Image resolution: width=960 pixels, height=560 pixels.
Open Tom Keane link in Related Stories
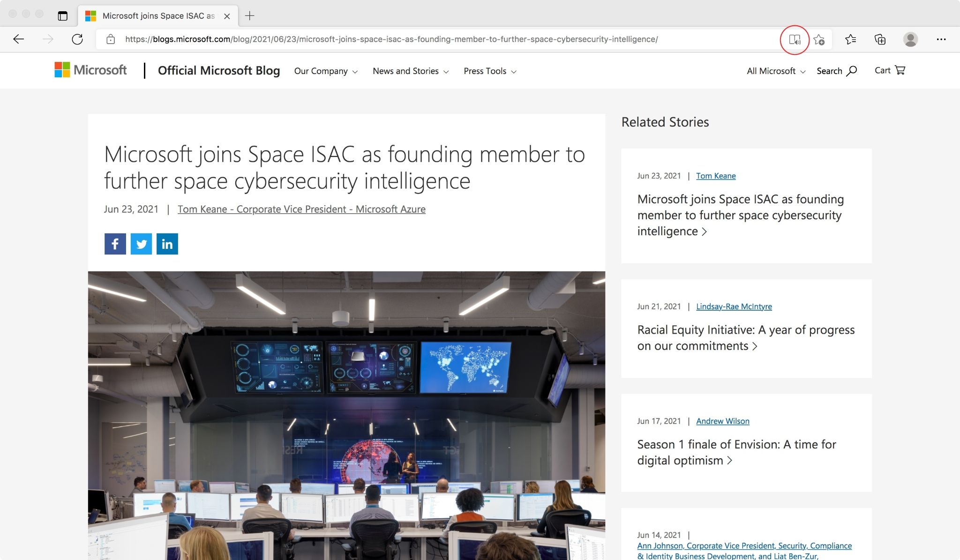(x=716, y=176)
